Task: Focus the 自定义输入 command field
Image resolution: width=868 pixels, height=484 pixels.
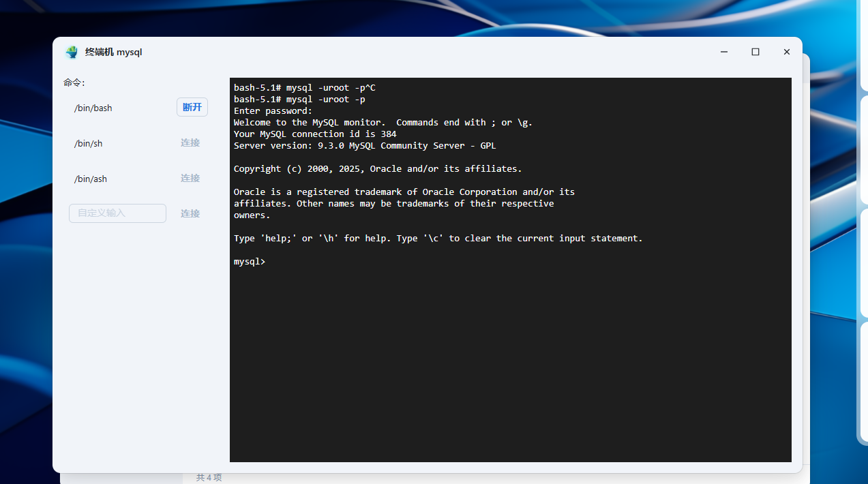Action: [x=117, y=213]
